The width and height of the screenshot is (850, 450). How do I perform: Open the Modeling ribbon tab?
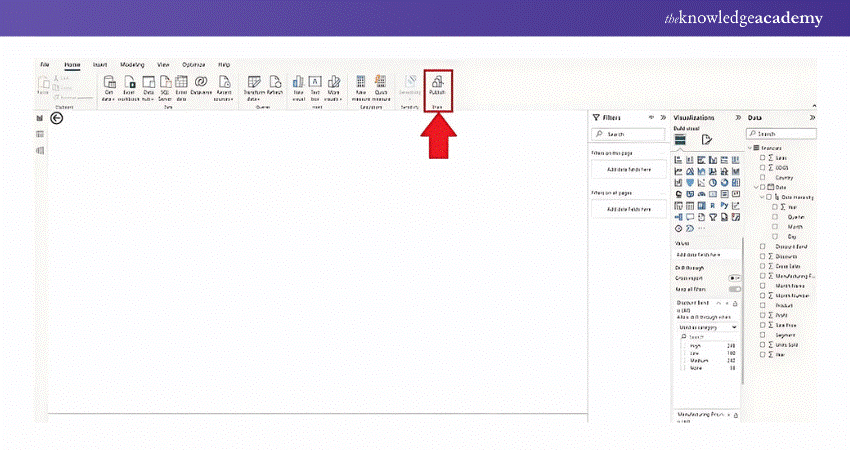[x=132, y=63]
